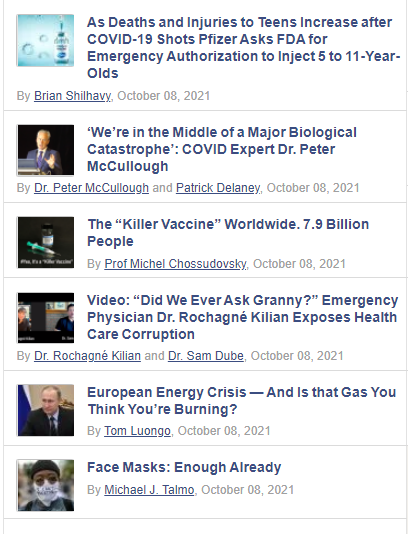Read the 'European Energy Crisis' article
Screen dimensions: 408x534
(241, 400)
